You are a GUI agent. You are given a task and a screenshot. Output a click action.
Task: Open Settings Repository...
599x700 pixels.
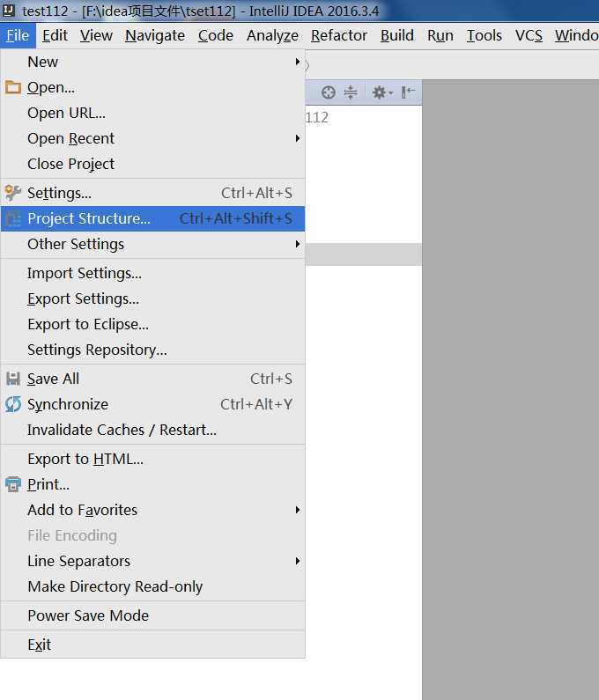tap(152, 350)
